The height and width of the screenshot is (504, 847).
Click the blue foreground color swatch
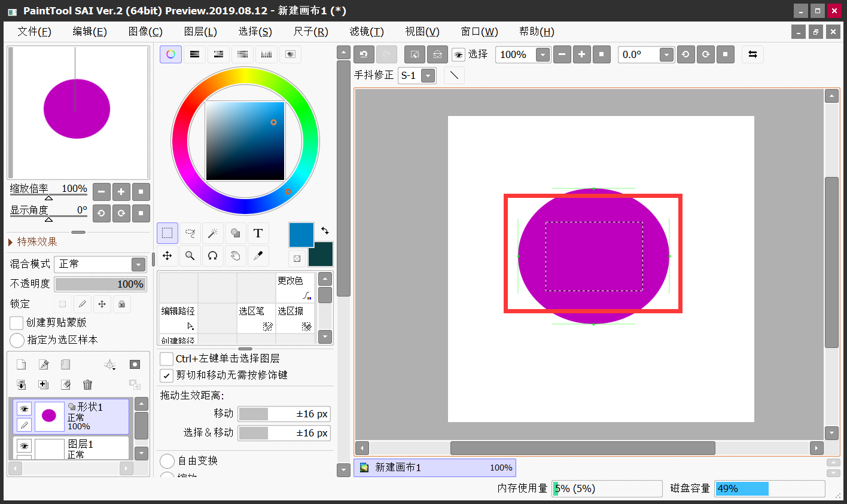click(301, 235)
